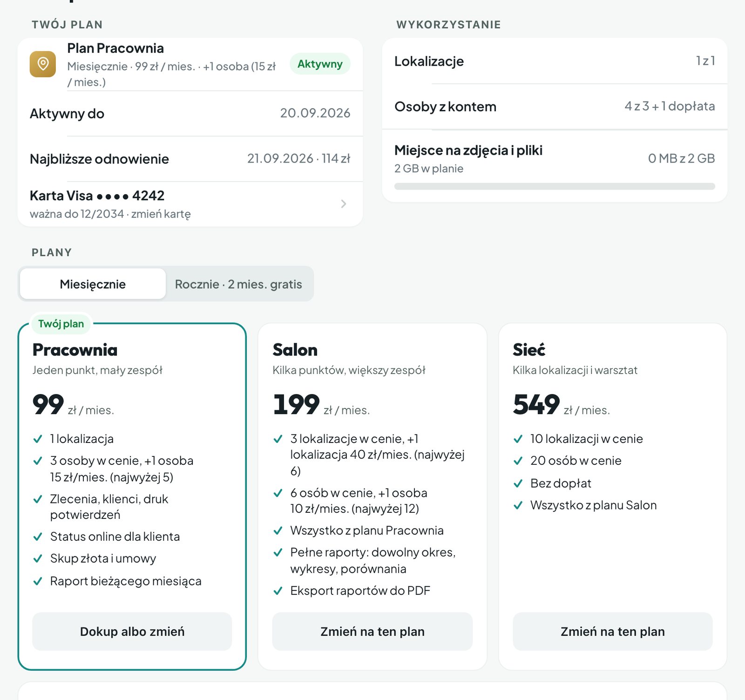The image size is (745, 700).
Task: Click checkmark next to Pełne raporty item
Action: point(278,553)
